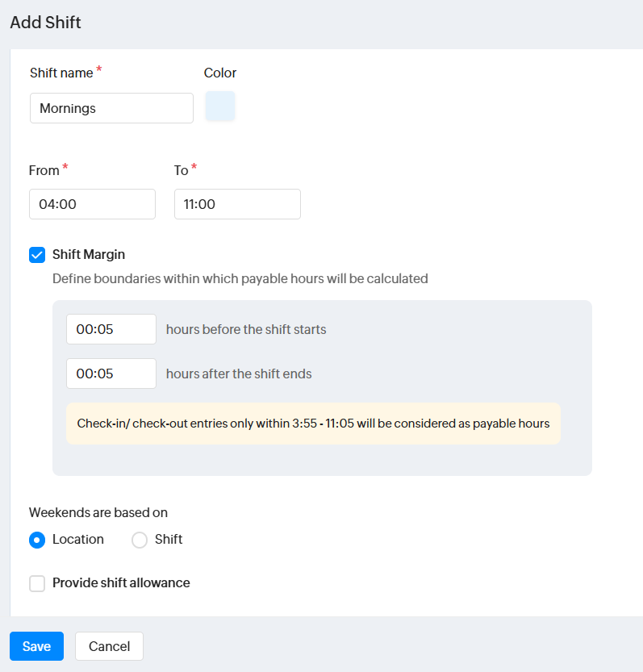The height and width of the screenshot is (672, 643).
Task: Click the Shift name field label
Action: 61,73
